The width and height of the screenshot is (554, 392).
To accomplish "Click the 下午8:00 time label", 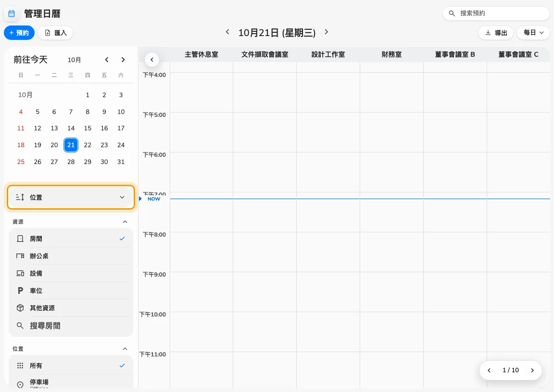I will (154, 234).
